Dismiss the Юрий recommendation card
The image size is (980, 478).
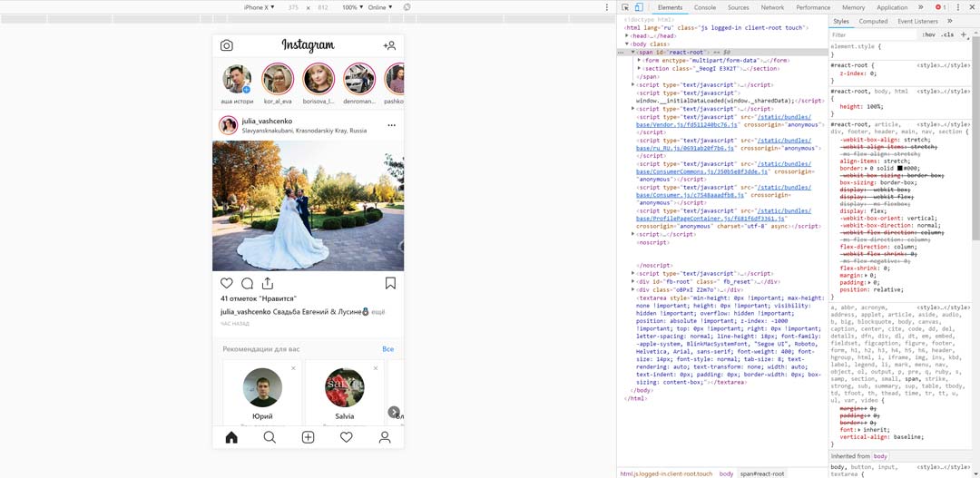(293, 368)
